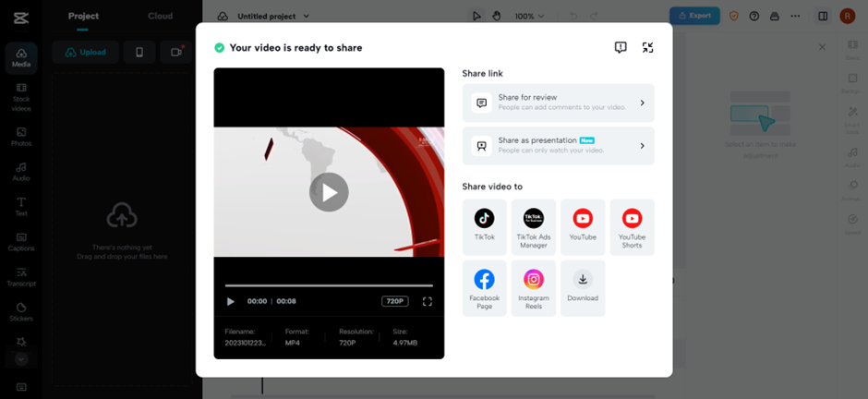The image size is (868, 399).
Task: Open Speed tab on right panel
Action: pyautogui.click(x=852, y=224)
